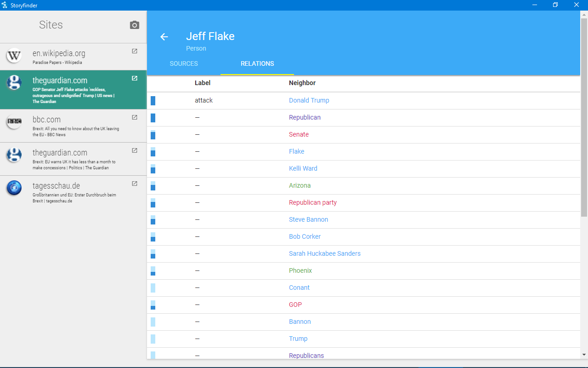Open the Sarah Huckabee Sanders link
The height and width of the screenshot is (368, 588).
325,253
